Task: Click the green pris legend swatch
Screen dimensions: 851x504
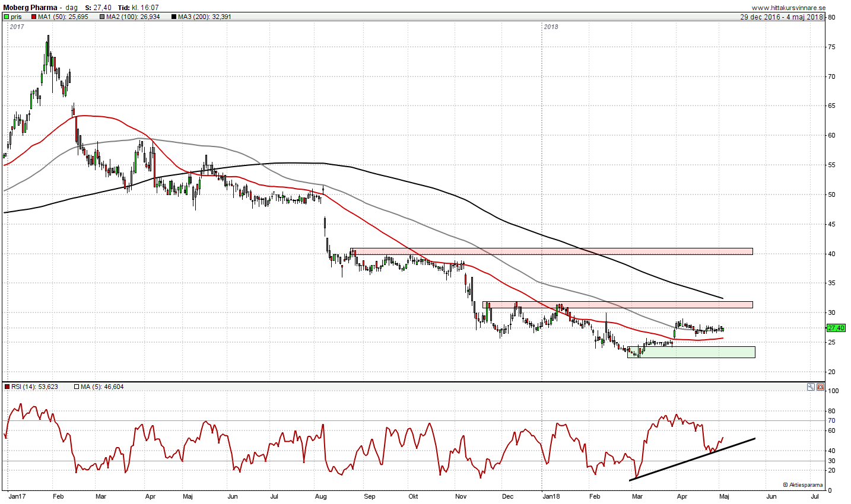Action: (x=7, y=17)
